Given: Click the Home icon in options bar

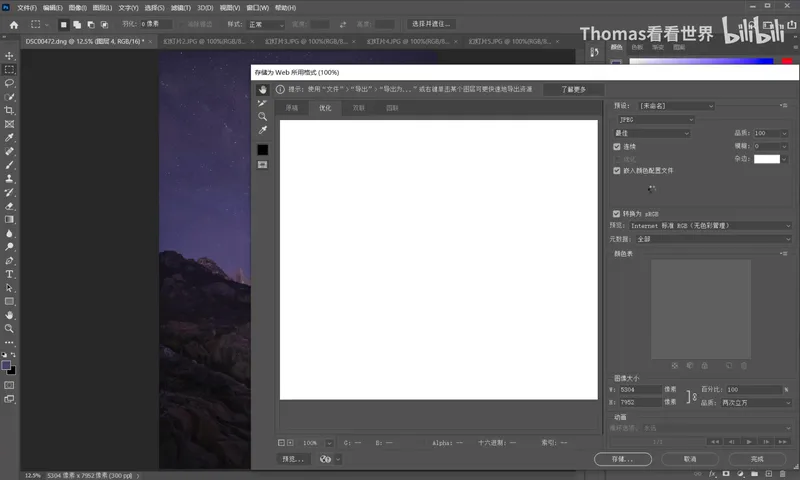Looking at the screenshot, I should [14, 24].
